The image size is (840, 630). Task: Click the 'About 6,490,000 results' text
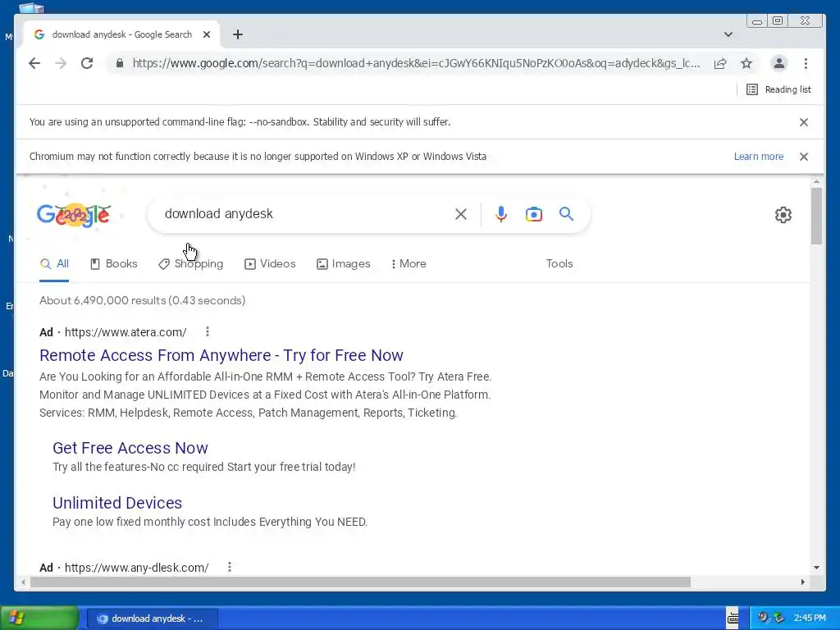(x=143, y=300)
